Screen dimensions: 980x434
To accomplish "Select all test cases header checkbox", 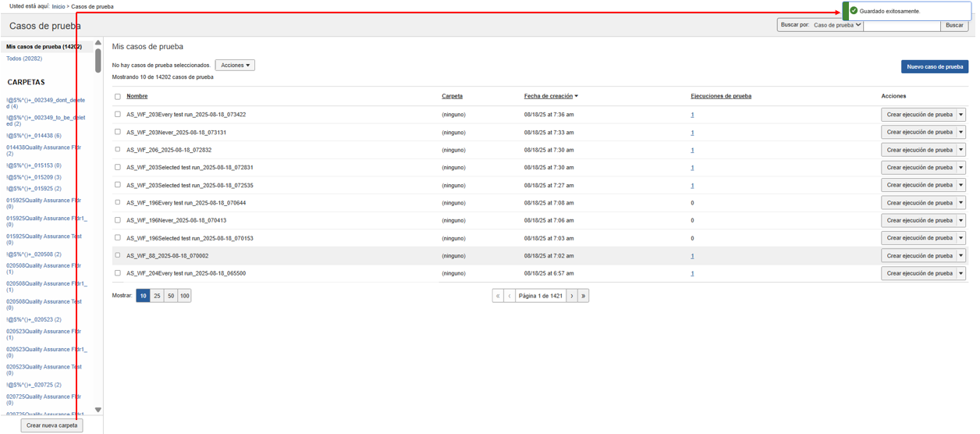I will tap(118, 97).
